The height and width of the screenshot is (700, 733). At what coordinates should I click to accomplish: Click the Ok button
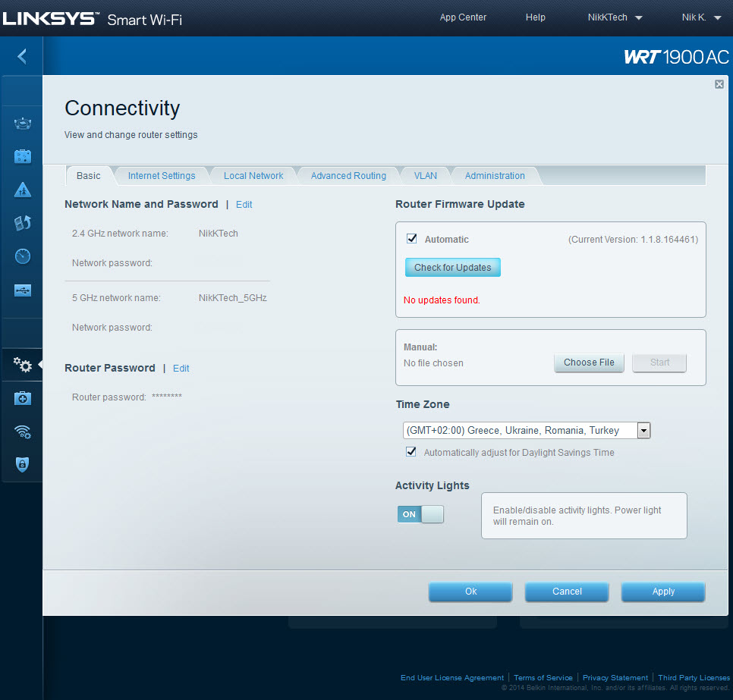470,592
